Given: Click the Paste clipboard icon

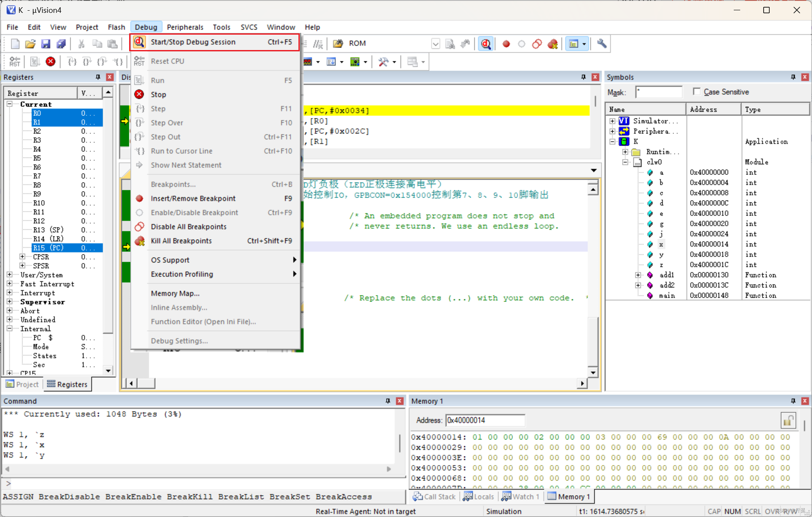Looking at the screenshot, I should point(112,44).
